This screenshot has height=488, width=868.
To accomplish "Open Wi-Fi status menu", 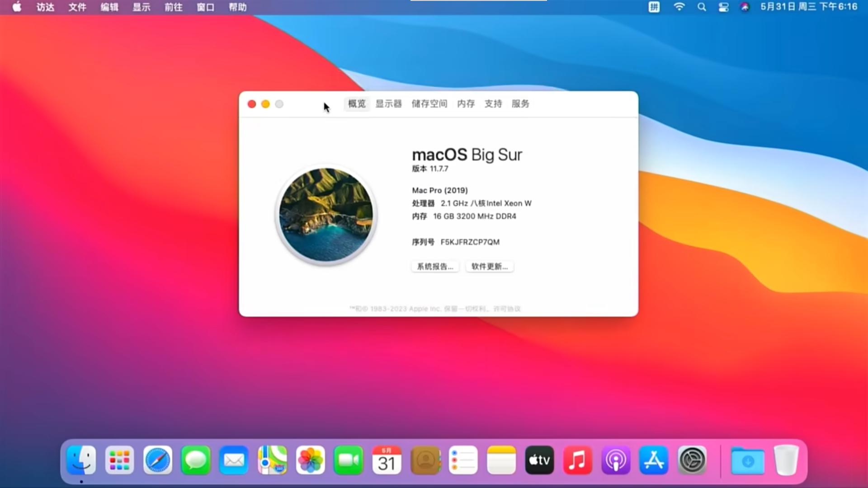I will pos(679,7).
